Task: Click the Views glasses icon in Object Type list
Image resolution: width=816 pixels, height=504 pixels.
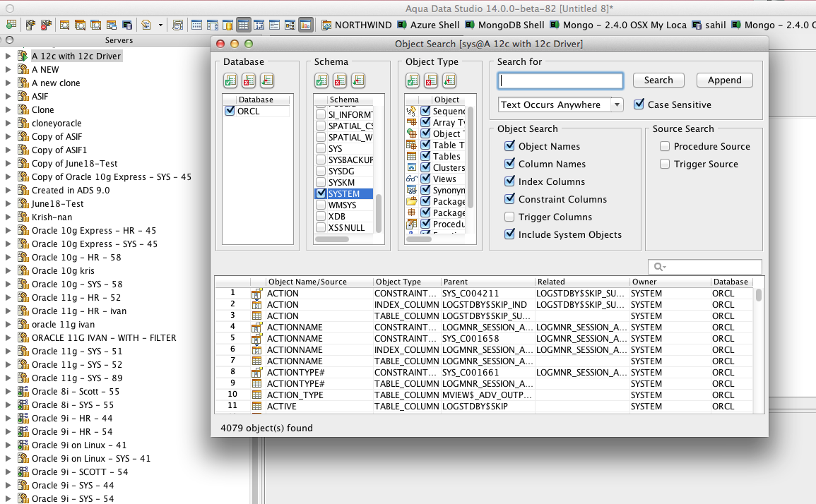Action: coord(412,179)
